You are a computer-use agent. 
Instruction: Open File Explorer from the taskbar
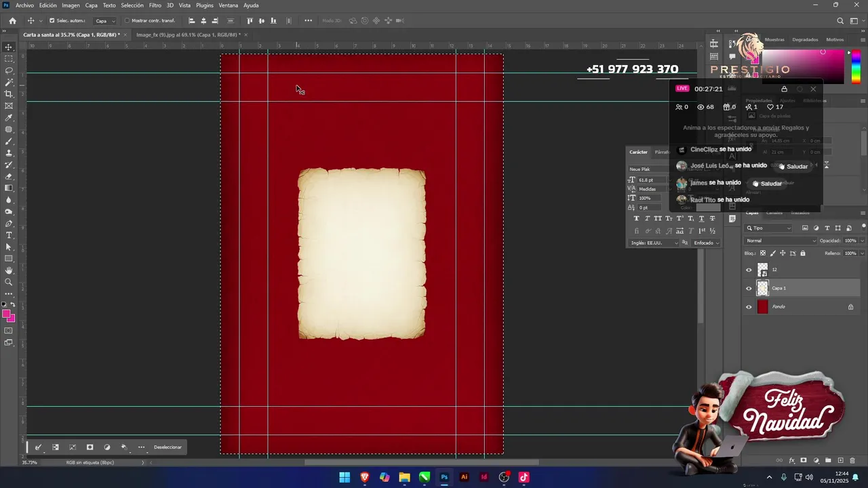click(x=404, y=477)
